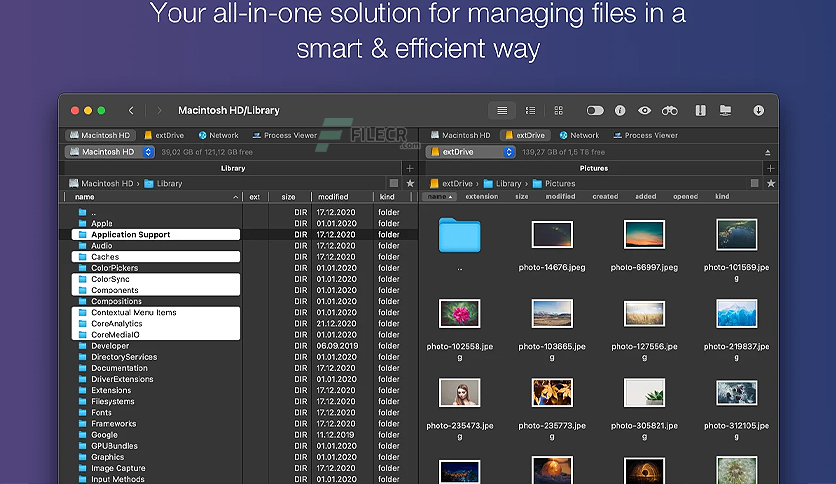Select photo-219837.jpeg thumbnail
The image size is (836, 484).
pyautogui.click(x=736, y=313)
